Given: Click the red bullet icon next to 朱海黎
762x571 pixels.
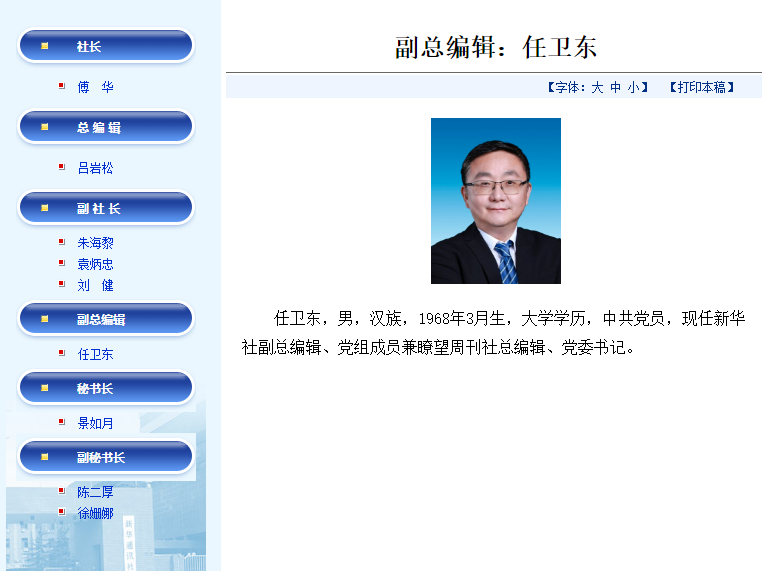Looking at the screenshot, I should coord(62,243).
